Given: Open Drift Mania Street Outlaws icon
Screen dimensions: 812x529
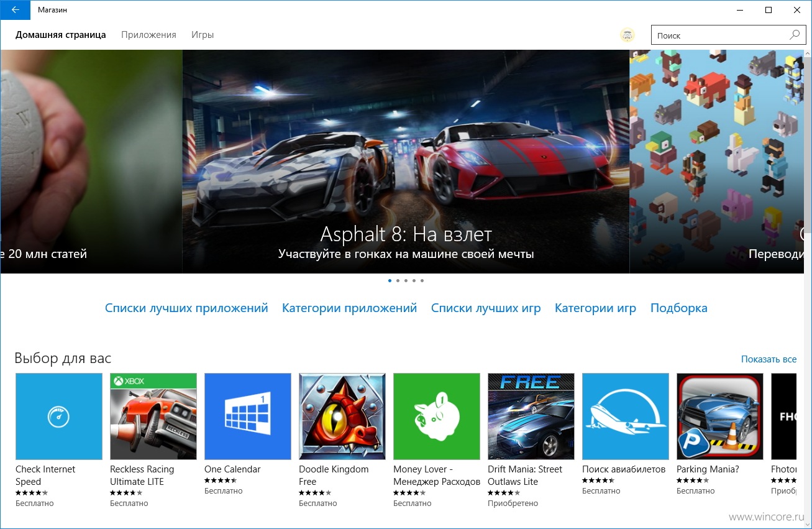Looking at the screenshot, I should pos(531,416).
